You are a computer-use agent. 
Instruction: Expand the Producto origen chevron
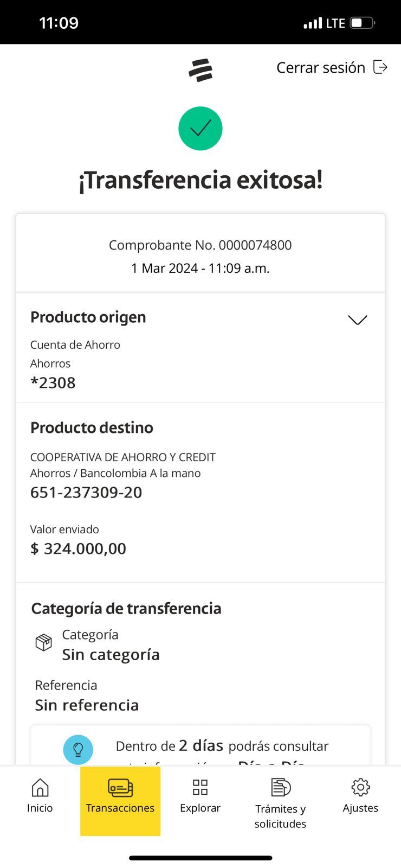coord(358,320)
